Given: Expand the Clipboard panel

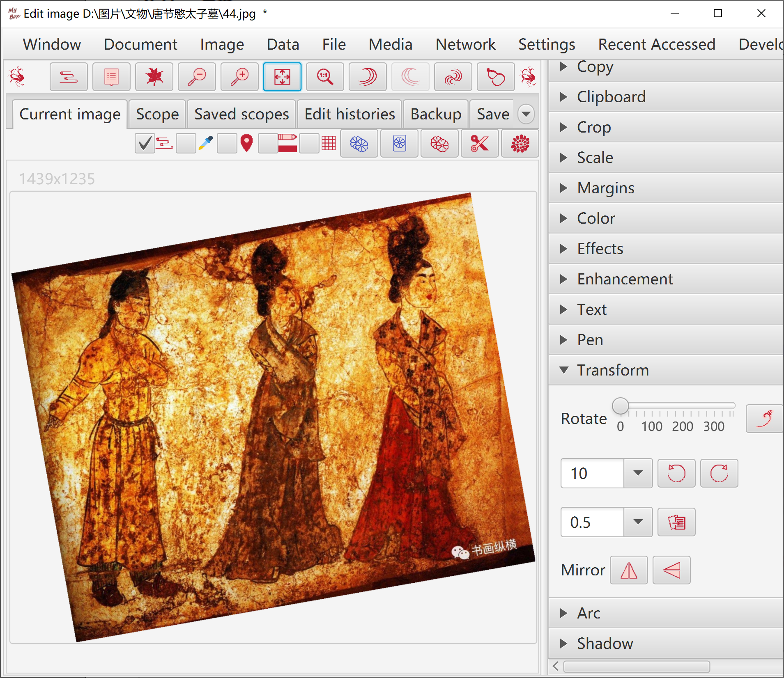Looking at the screenshot, I should tap(666, 97).
